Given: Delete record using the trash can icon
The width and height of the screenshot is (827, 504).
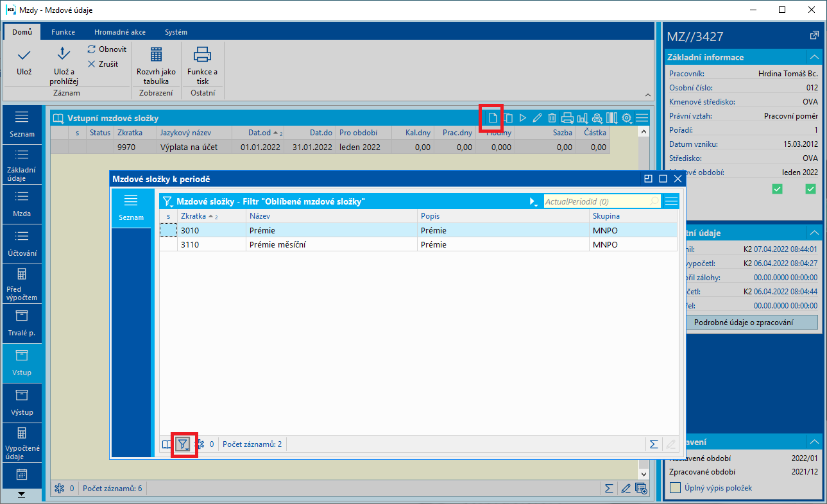Looking at the screenshot, I should pyautogui.click(x=552, y=118).
